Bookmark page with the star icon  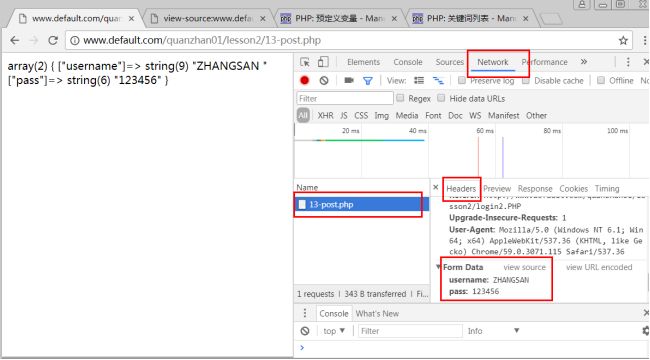pos(623,40)
